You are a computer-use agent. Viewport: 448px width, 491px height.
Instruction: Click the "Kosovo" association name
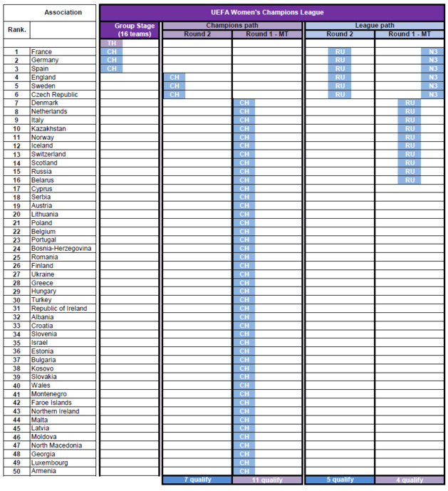click(42, 368)
